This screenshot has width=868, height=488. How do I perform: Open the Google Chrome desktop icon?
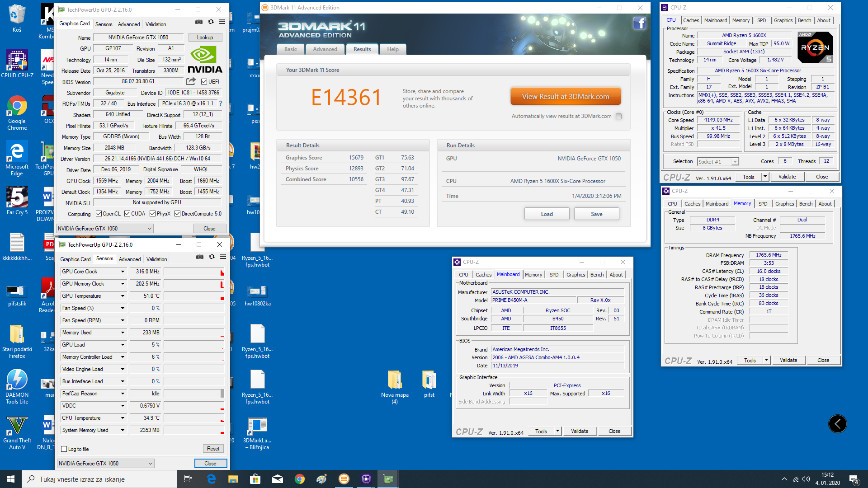17,113
